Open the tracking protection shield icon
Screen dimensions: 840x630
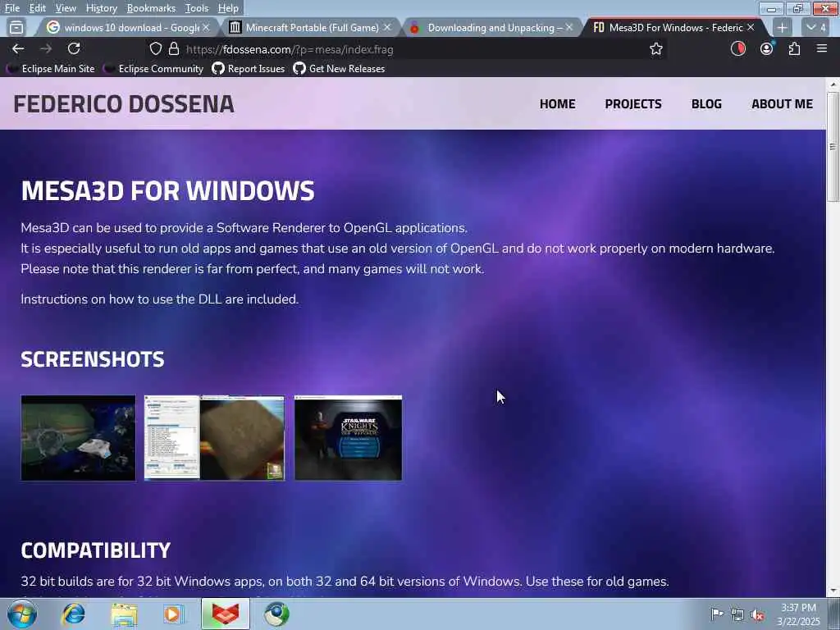click(155, 49)
